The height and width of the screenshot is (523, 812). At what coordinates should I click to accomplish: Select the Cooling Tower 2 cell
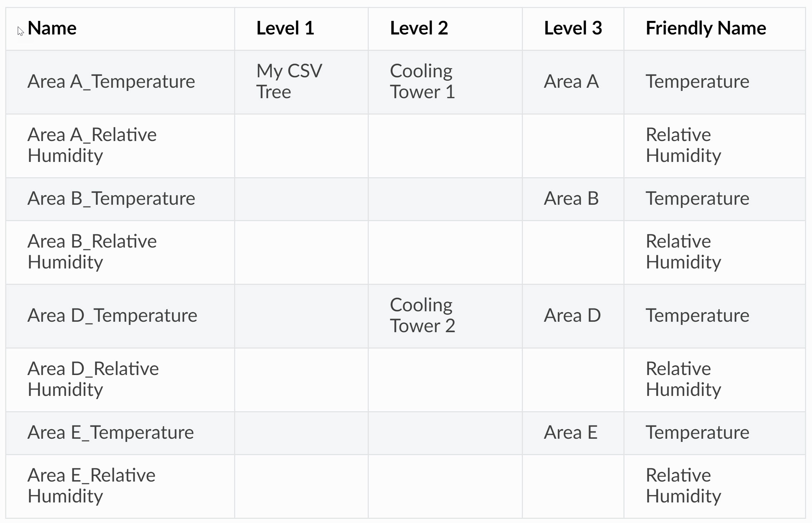(x=445, y=316)
